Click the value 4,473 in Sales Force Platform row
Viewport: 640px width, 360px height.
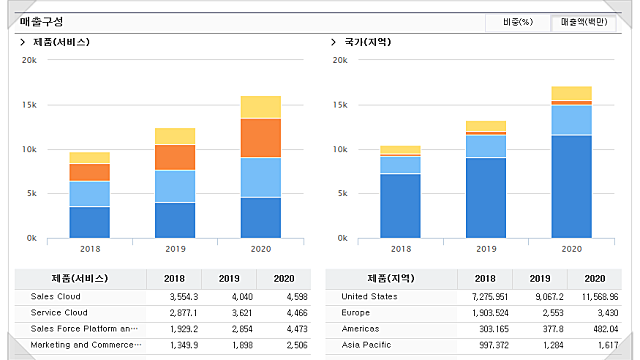point(297,329)
